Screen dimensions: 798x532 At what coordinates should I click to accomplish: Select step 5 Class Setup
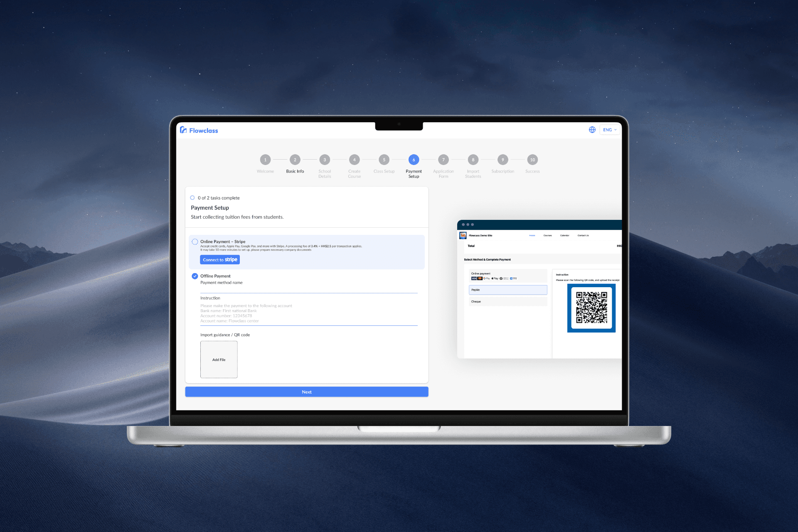(384, 160)
